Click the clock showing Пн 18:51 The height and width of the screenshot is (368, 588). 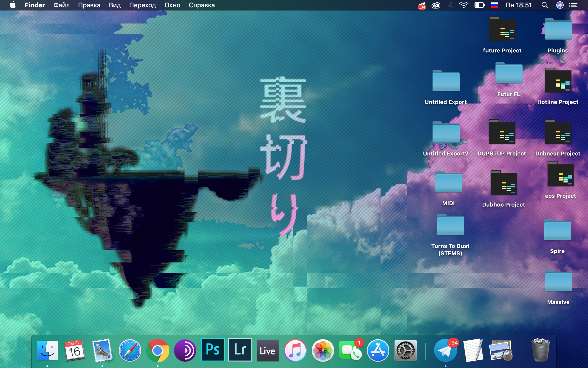(x=519, y=5)
